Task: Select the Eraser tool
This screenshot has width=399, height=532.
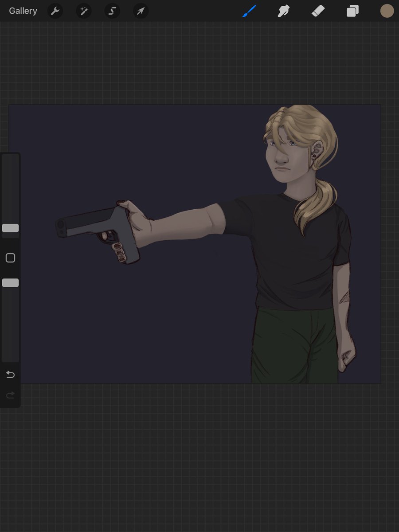Action: tap(318, 11)
